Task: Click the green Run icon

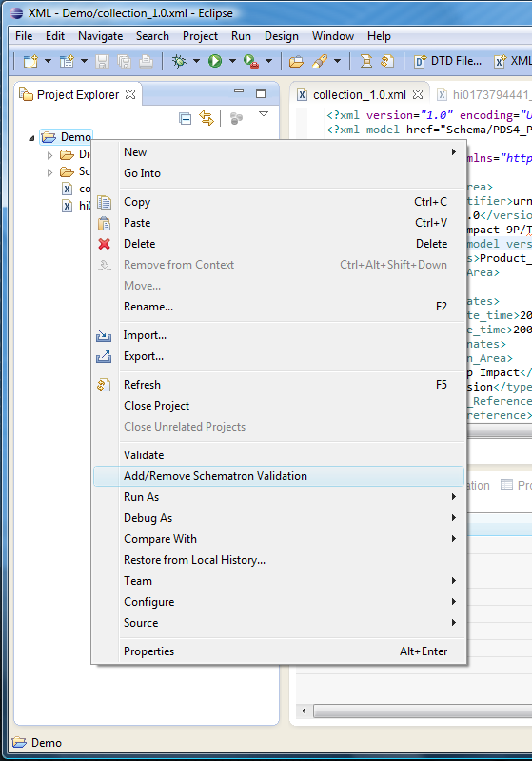Action: [215, 61]
